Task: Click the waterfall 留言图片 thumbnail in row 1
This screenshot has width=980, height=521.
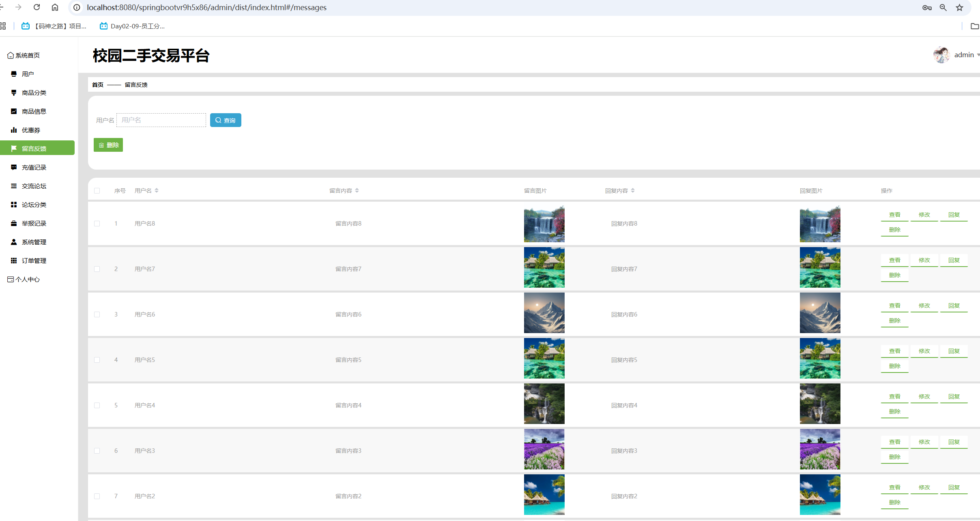Action: point(544,224)
